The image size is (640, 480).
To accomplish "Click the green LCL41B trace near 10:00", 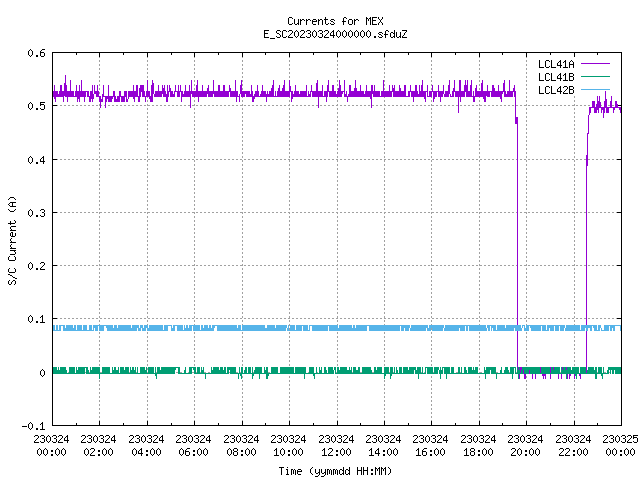I will point(289,371).
